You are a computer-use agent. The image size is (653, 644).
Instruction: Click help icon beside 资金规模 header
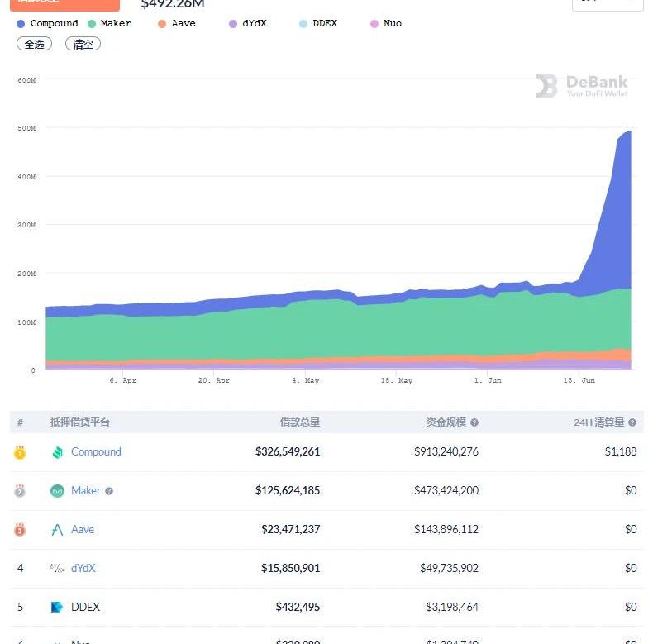pos(474,422)
